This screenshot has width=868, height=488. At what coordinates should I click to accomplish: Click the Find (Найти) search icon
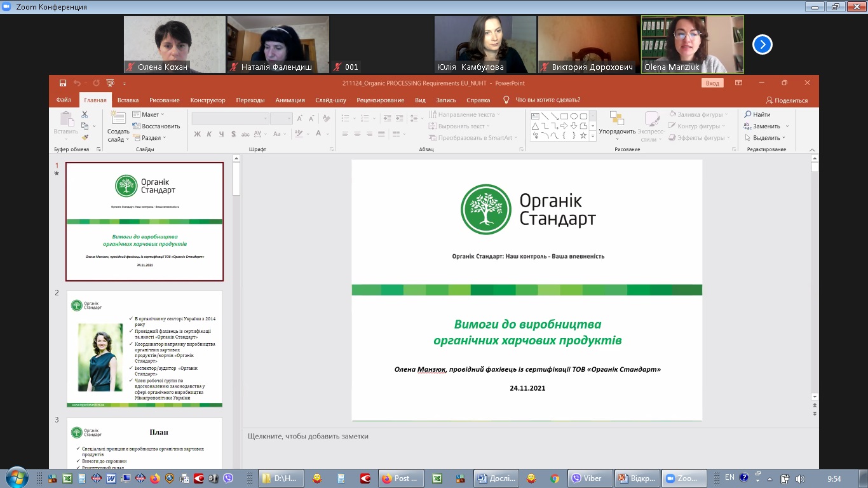point(748,114)
